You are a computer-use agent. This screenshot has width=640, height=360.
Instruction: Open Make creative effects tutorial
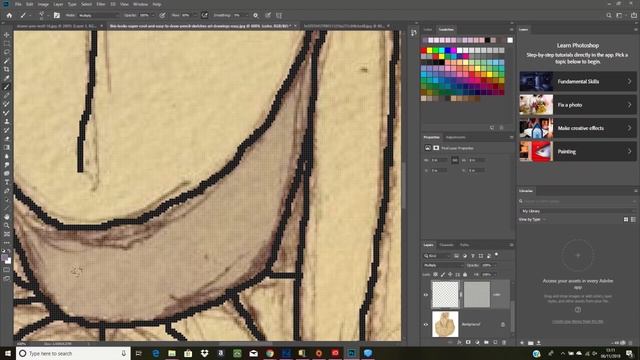click(578, 128)
